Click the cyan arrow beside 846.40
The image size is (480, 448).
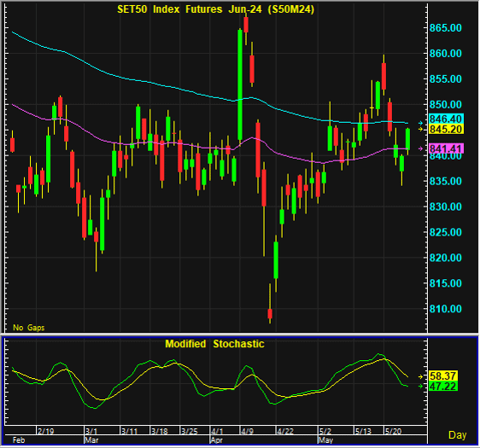click(420, 123)
